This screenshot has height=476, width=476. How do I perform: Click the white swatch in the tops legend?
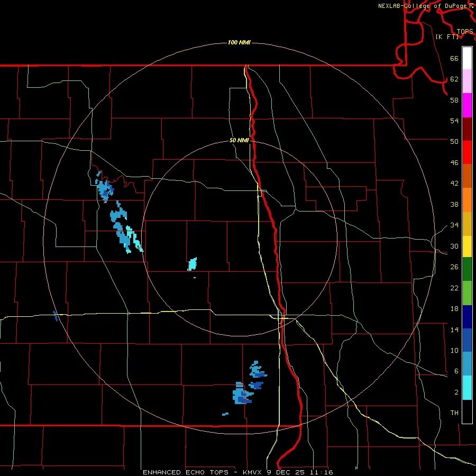point(467,58)
